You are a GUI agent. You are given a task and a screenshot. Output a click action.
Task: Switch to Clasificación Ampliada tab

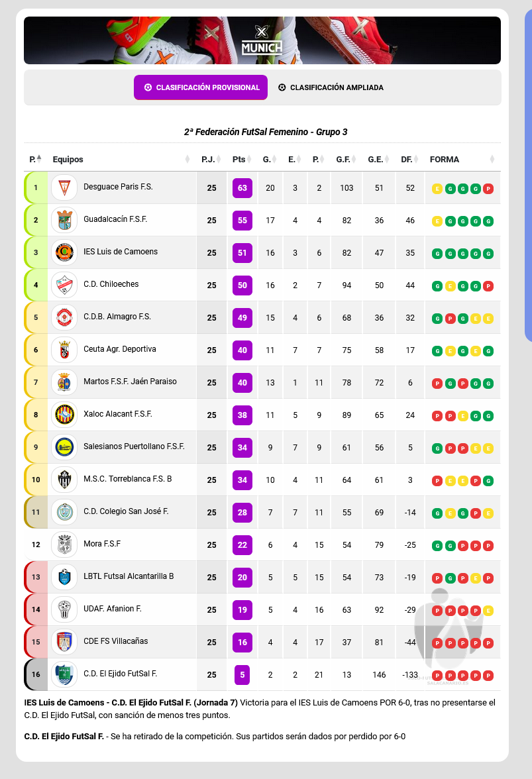330,87
